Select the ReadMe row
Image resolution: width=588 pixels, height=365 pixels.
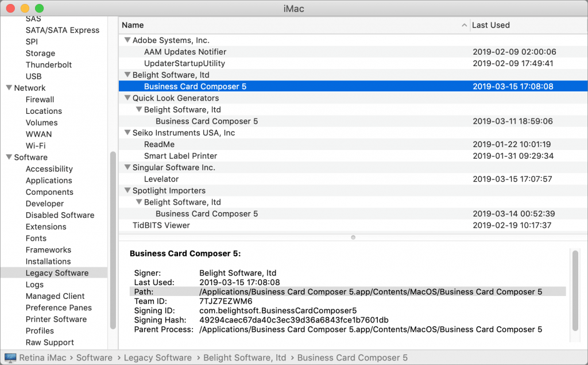[353, 144]
